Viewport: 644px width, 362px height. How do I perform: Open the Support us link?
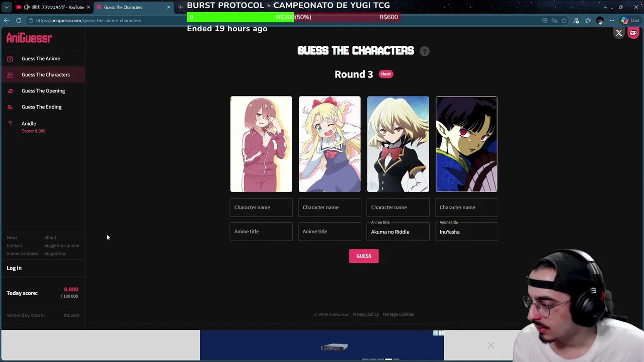pos(55,253)
